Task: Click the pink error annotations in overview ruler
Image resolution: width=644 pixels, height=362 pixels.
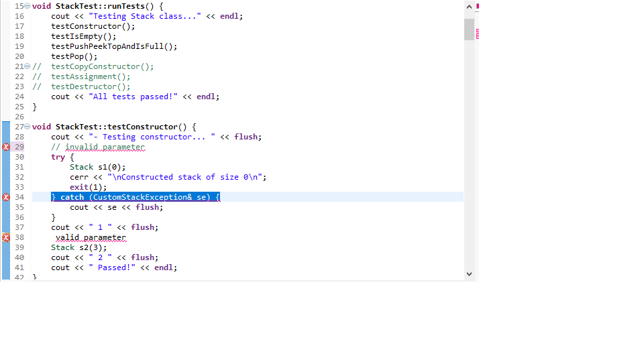Action: (x=477, y=34)
